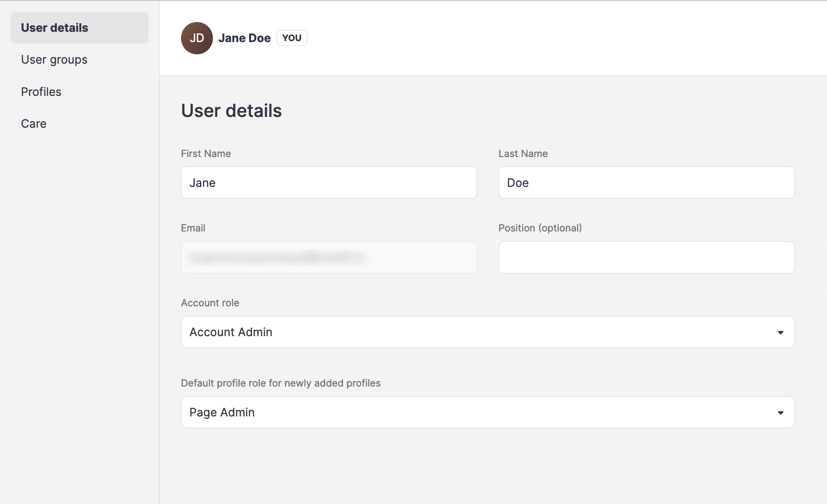Focus the First Name field containing Jane
The image size is (827, 504).
[329, 183]
